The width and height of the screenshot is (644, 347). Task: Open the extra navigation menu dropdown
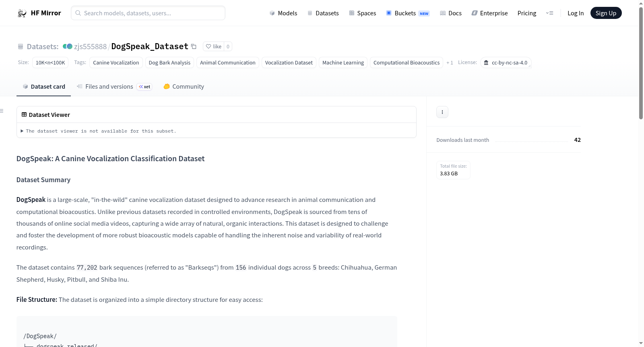[549, 13]
